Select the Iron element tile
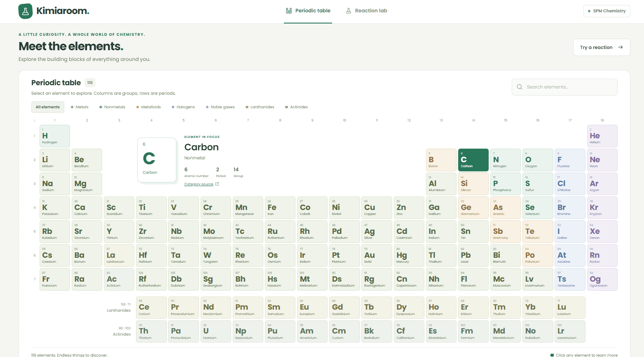Image resolution: width=644 pixels, height=357 pixels. tap(280, 208)
